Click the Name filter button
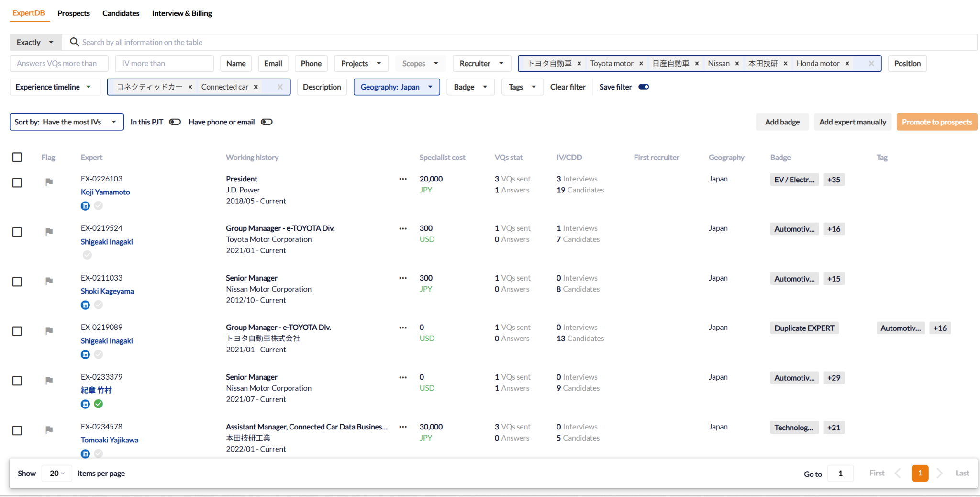 pos(236,64)
